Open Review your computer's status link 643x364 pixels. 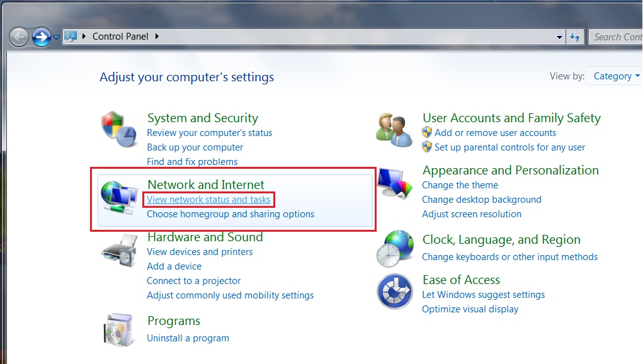[209, 133]
